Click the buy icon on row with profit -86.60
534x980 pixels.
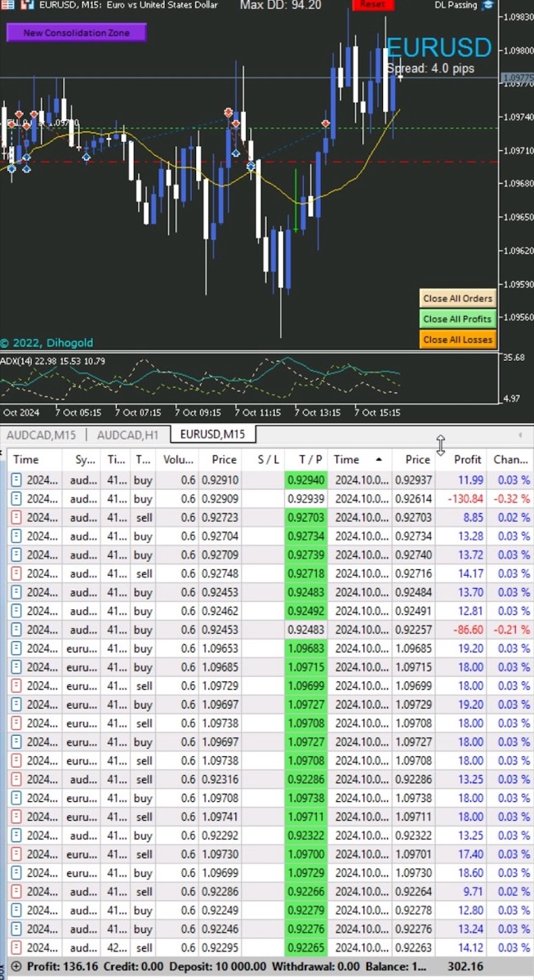[x=17, y=630]
